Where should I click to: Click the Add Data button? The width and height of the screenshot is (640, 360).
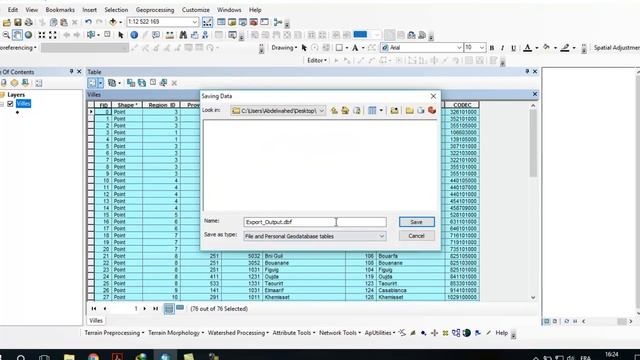coord(113,22)
